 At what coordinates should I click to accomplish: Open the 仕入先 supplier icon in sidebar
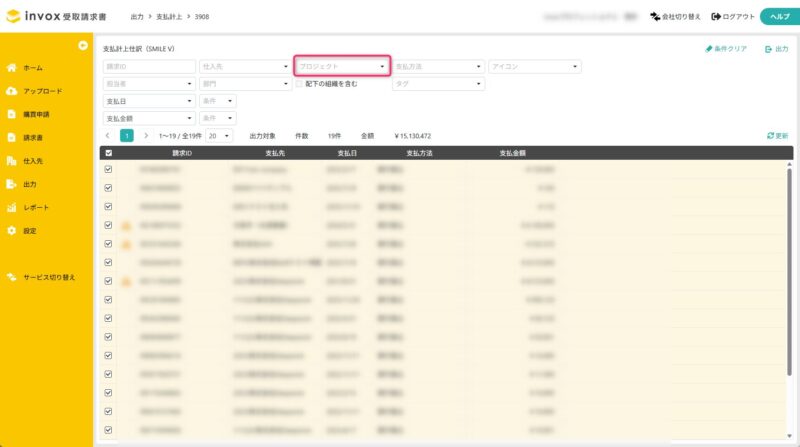coord(11,161)
